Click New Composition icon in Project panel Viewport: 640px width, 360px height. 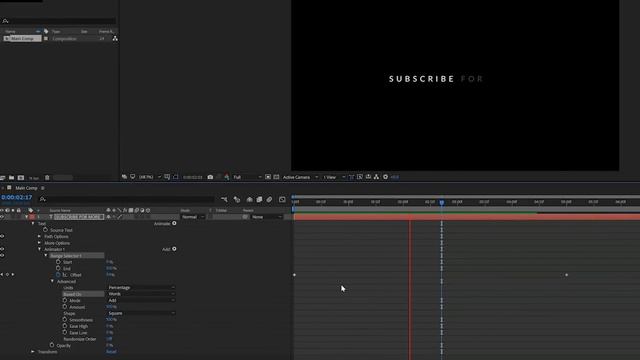tap(21, 178)
